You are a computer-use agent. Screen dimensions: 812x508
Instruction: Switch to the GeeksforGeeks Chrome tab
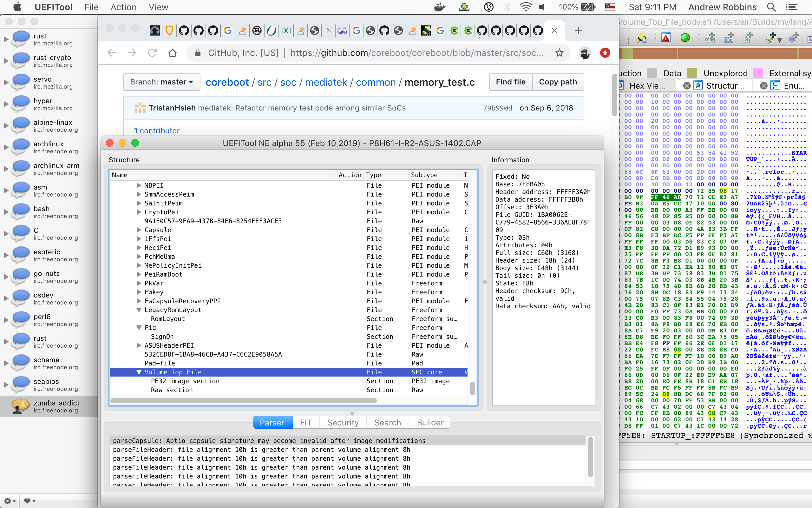point(286,30)
